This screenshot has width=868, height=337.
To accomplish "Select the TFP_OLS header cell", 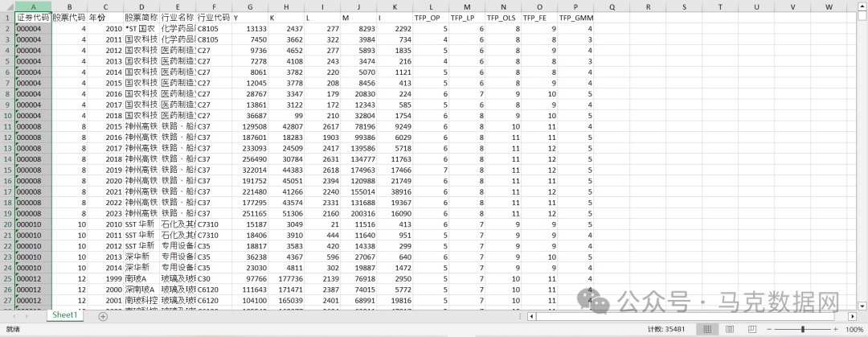I will 504,18.
